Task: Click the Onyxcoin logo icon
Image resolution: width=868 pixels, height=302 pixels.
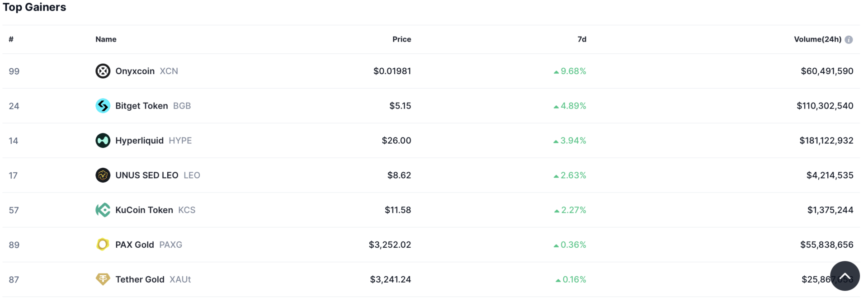Action: (103, 71)
